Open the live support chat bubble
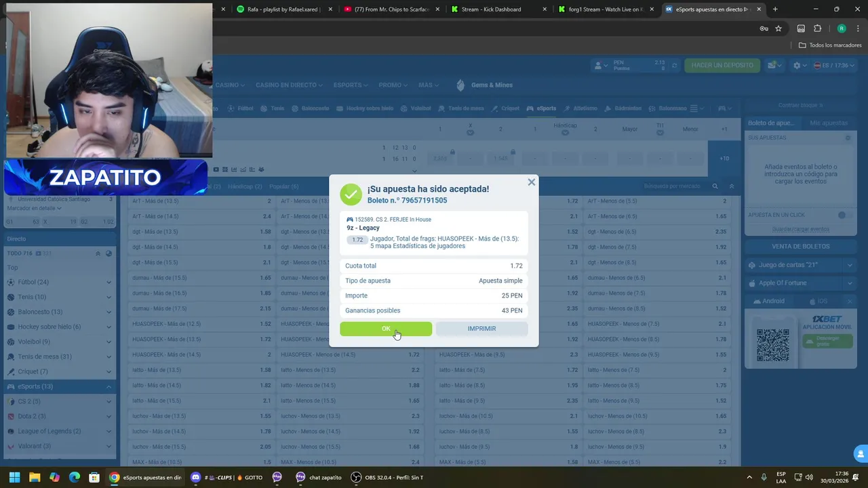This screenshot has width=868, height=488. click(x=861, y=453)
